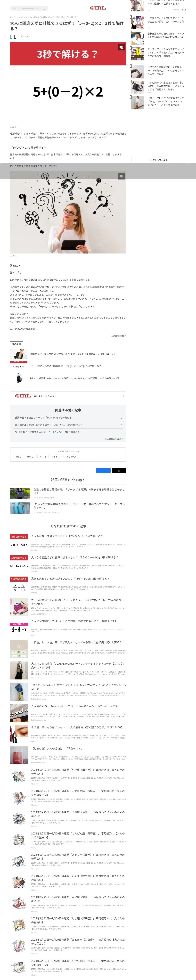
Task: Click ページトップへ戻る button
Action: 158,160
